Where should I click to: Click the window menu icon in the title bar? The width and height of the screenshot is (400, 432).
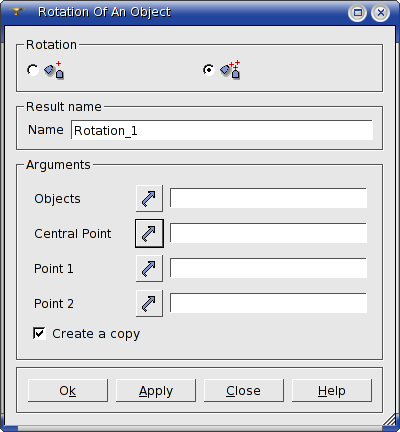pos(17,12)
